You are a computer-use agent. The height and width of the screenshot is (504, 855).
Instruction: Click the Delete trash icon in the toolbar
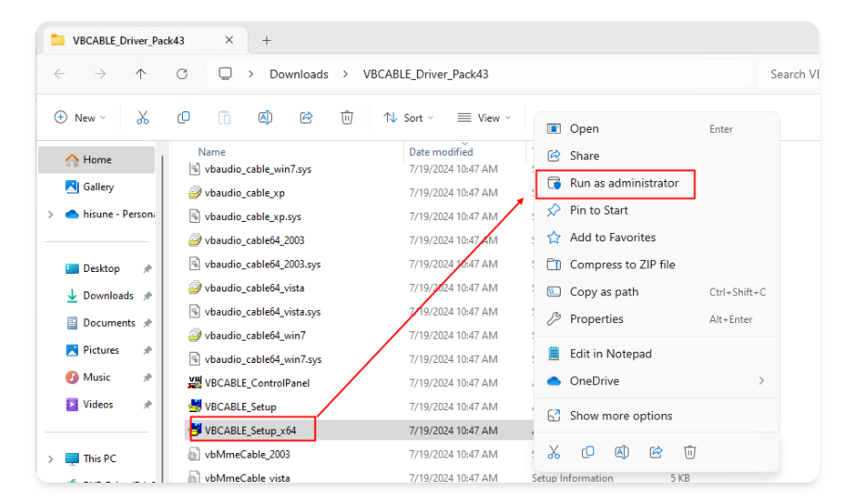pyautogui.click(x=347, y=117)
